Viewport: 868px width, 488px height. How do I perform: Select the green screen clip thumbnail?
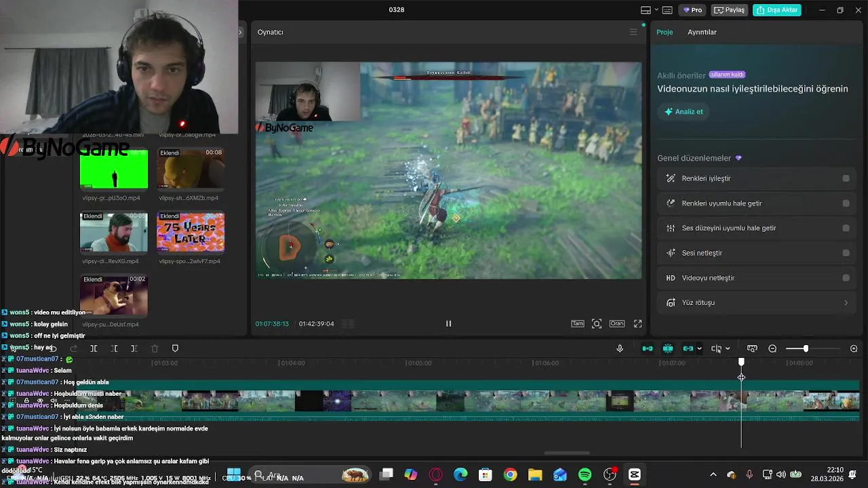tap(114, 169)
